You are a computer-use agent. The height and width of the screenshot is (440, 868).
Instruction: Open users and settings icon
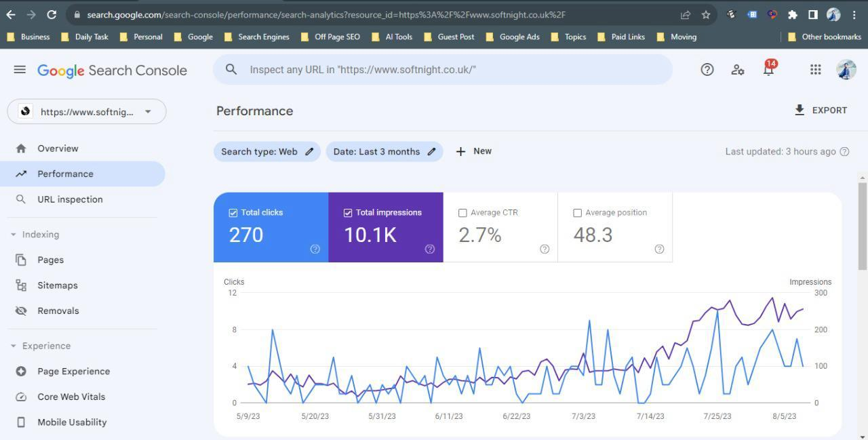click(x=738, y=70)
